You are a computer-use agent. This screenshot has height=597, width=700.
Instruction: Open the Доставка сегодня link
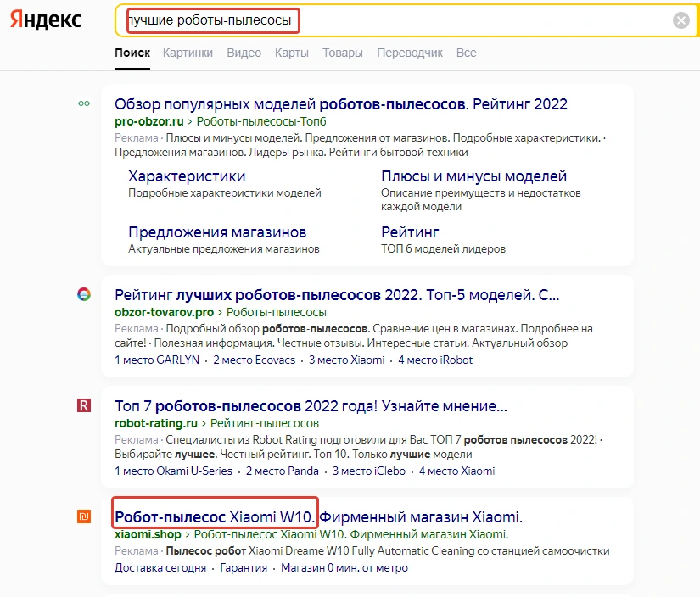[x=160, y=568]
